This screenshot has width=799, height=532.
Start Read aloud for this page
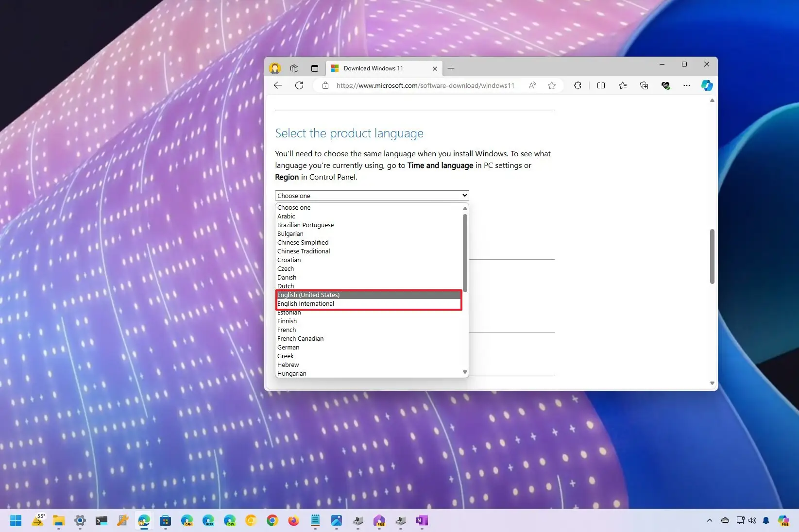532,85
